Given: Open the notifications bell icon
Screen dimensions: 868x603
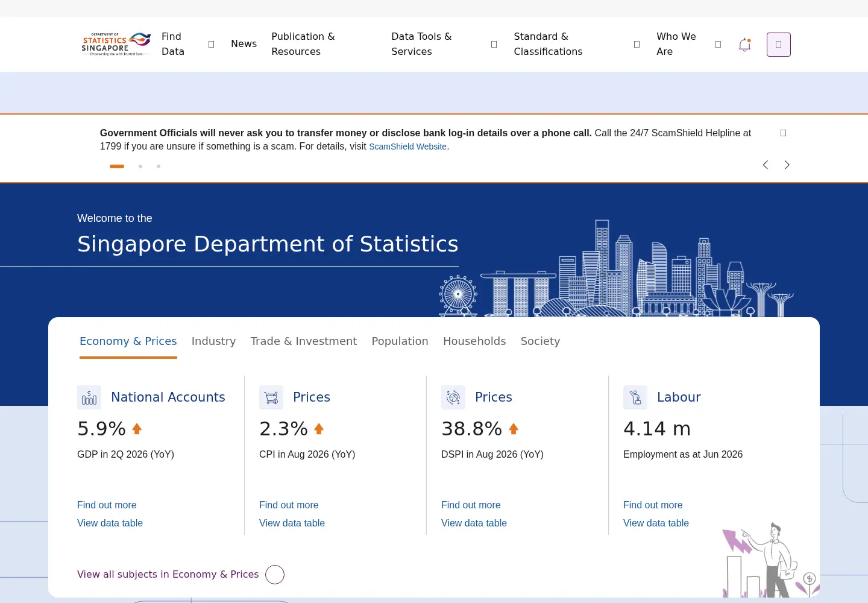Looking at the screenshot, I should pyautogui.click(x=745, y=45).
